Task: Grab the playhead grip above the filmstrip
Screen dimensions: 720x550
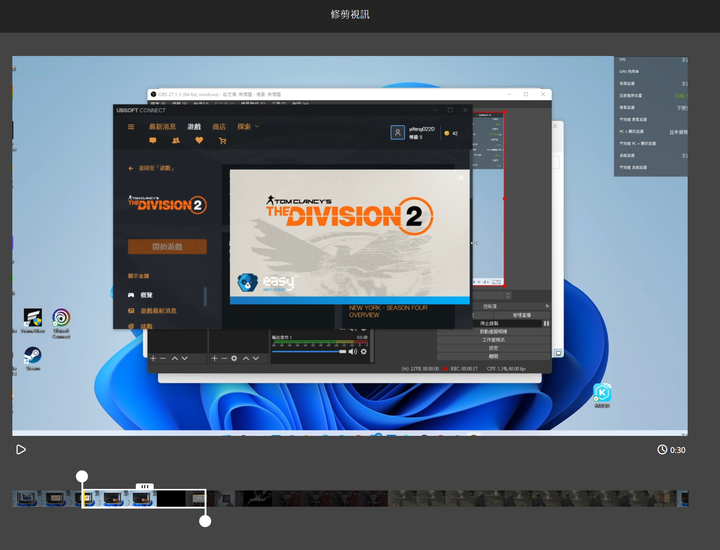Action: pyautogui.click(x=145, y=486)
